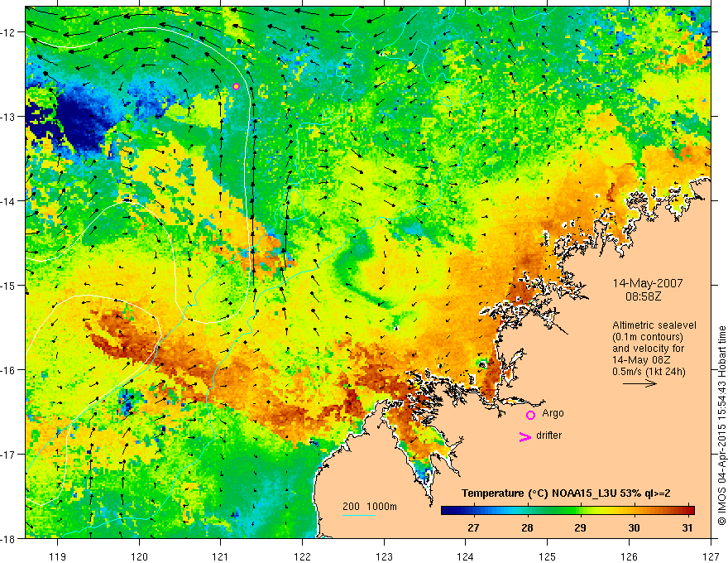The width and height of the screenshot is (728, 563).
Task: Click longitude axis label 127
Action: (711, 556)
